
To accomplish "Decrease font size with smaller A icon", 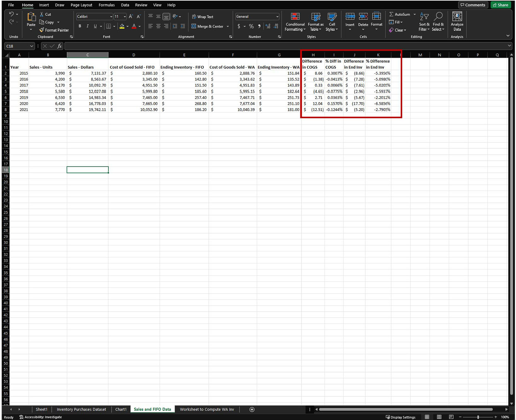I will coord(138,16).
